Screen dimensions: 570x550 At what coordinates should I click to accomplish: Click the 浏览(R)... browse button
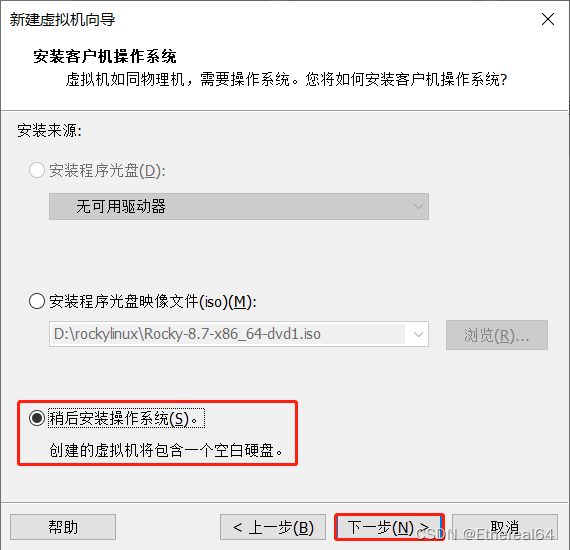coord(497,335)
